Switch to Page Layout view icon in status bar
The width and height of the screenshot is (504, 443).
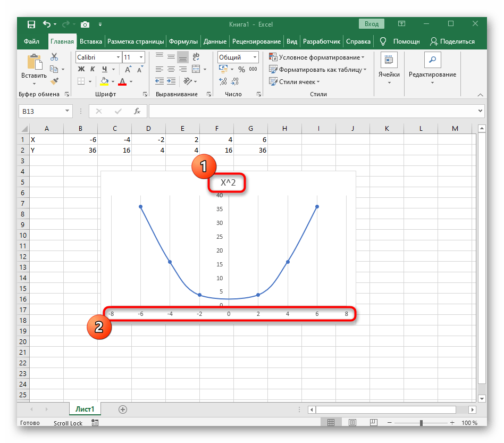click(352, 422)
